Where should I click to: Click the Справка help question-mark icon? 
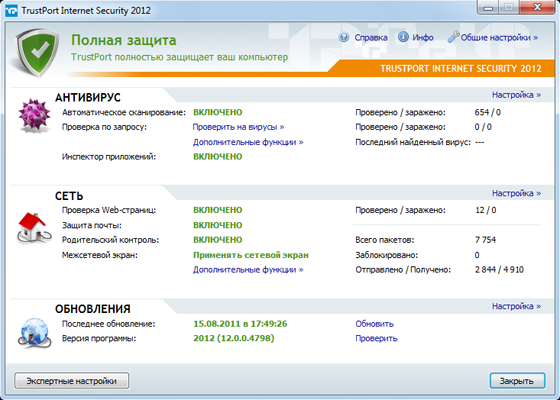coord(344,37)
